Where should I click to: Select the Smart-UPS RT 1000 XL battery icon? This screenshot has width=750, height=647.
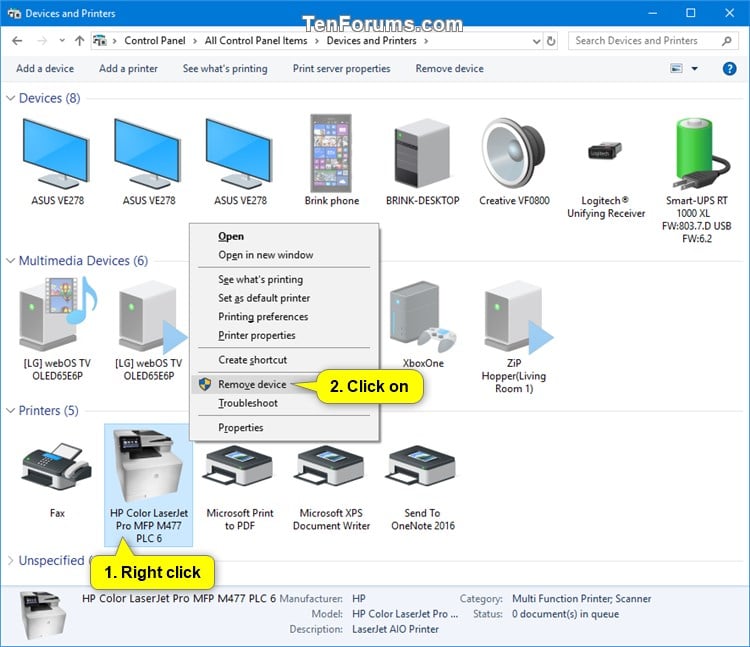(700, 153)
